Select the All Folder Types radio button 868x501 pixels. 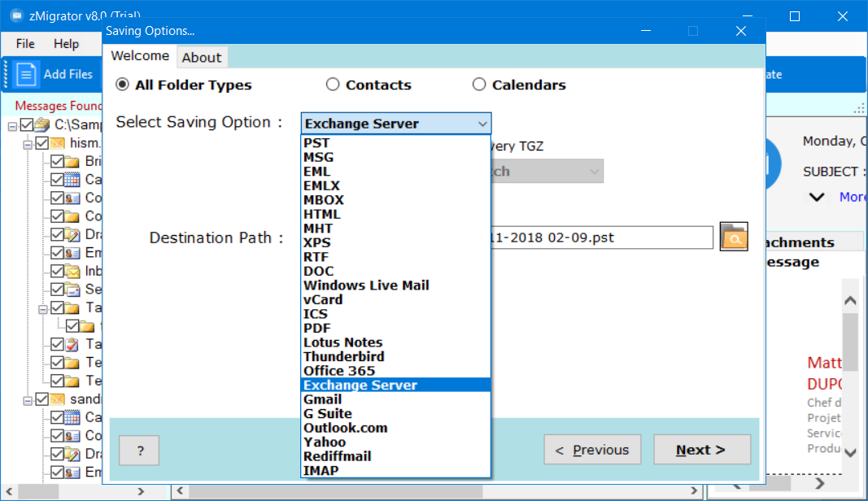tap(122, 84)
